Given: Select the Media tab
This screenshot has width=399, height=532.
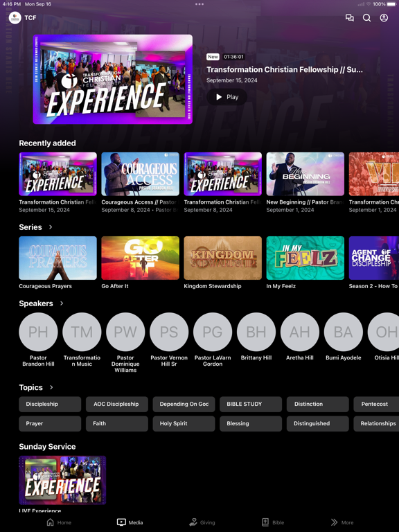Looking at the screenshot, I should point(130,522).
